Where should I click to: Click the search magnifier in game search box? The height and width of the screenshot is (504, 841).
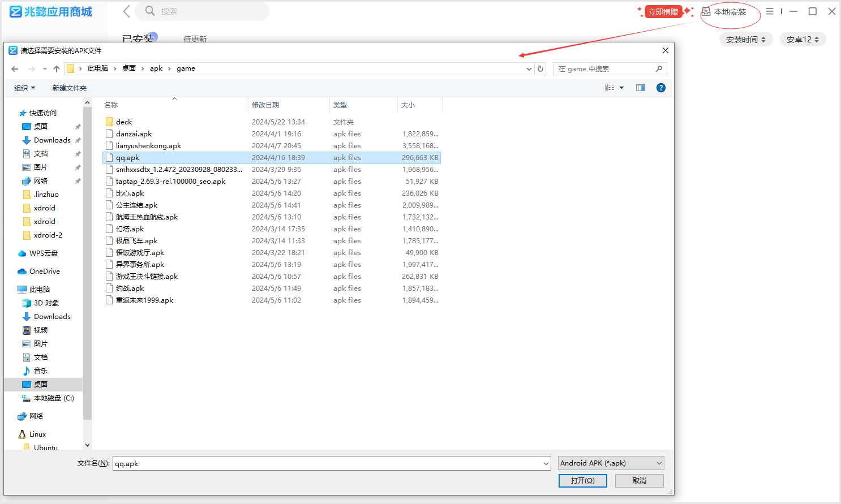pos(659,68)
